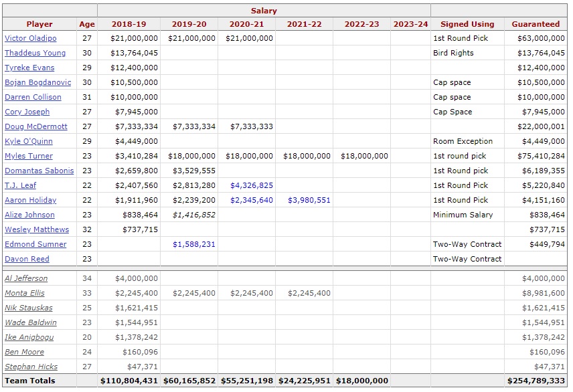The height and width of the screenshot is (392, 573).
Task: Select team total $60,165,852 for 2019-20
Action: pos(189,381)
